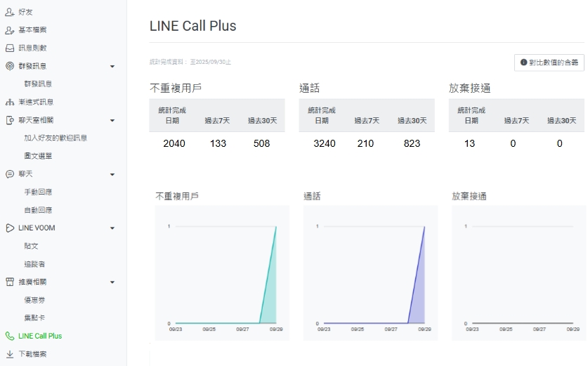This screenshot has width=588, height=366.
Task: Collapse the 聊天室相關 section arrow
Action: click(x=112, y=121)
